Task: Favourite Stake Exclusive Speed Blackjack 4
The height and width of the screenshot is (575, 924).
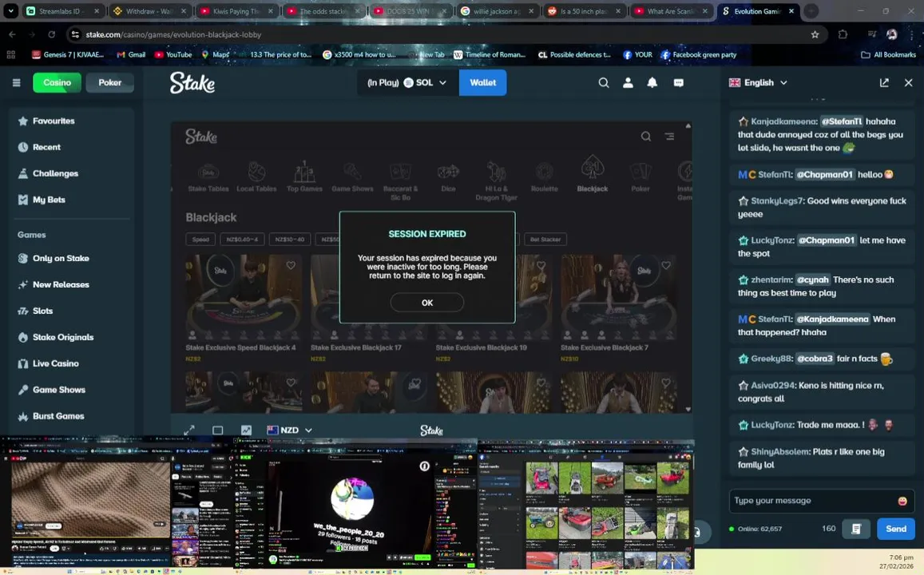Action: tap(291, 266)
